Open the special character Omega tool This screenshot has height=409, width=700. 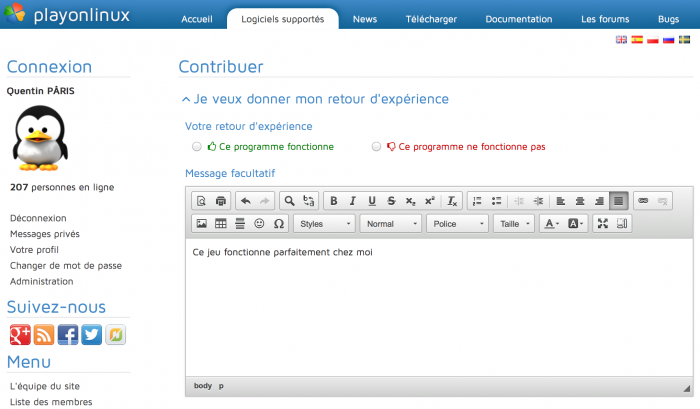[279, 224]
